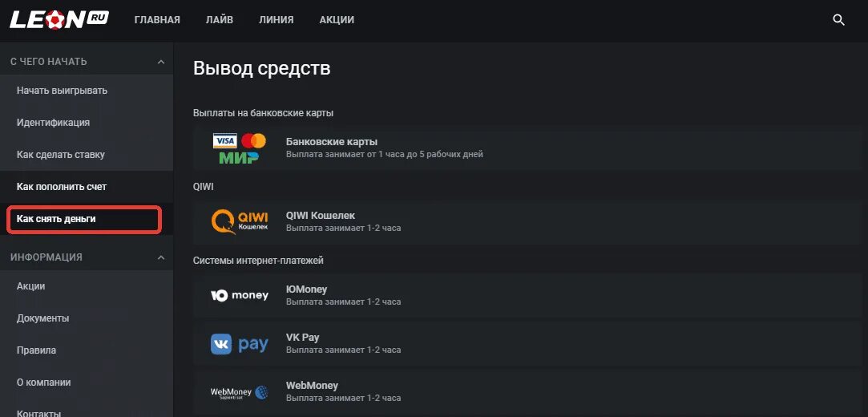Click the LEON.RU logo
Viewport: 868px width, 417px height.
click(x=59, y=20)
